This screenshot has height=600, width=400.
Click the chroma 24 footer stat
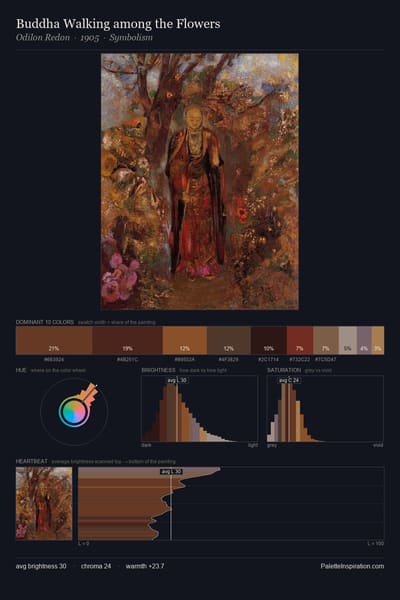coord(96,566)
